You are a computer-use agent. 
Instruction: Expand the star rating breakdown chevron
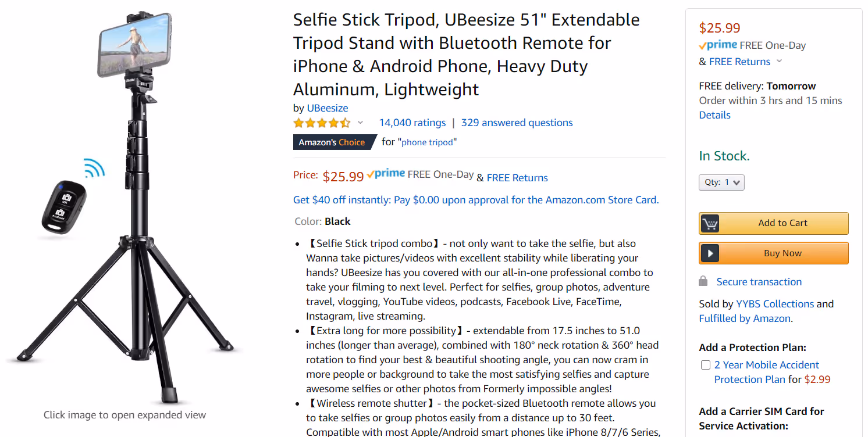pos(361,123)
